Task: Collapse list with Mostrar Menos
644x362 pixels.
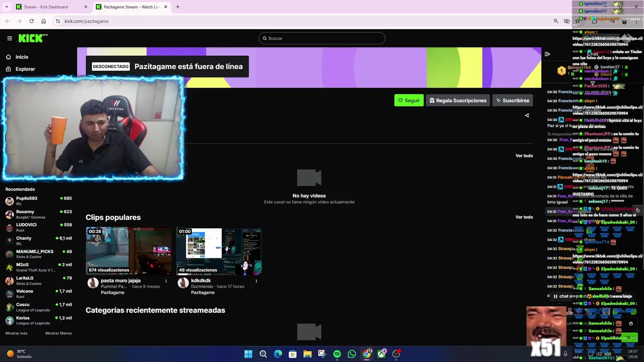Action: [x=58, y=333]
